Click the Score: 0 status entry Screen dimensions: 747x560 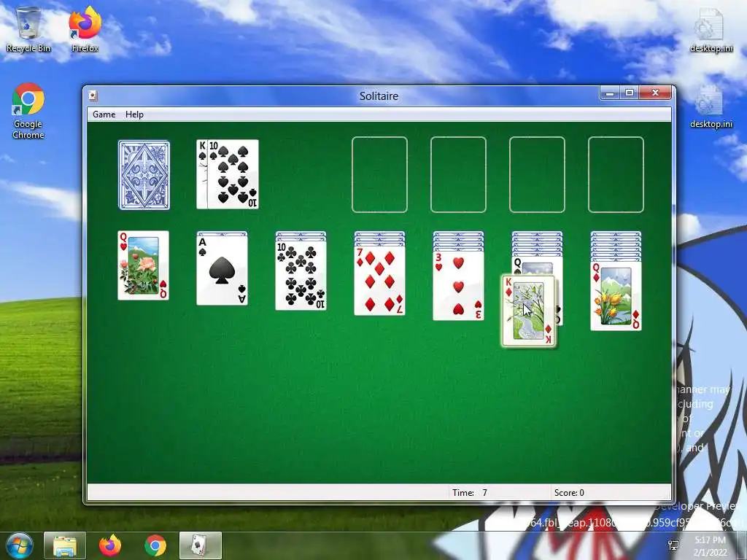click(569, 492)
